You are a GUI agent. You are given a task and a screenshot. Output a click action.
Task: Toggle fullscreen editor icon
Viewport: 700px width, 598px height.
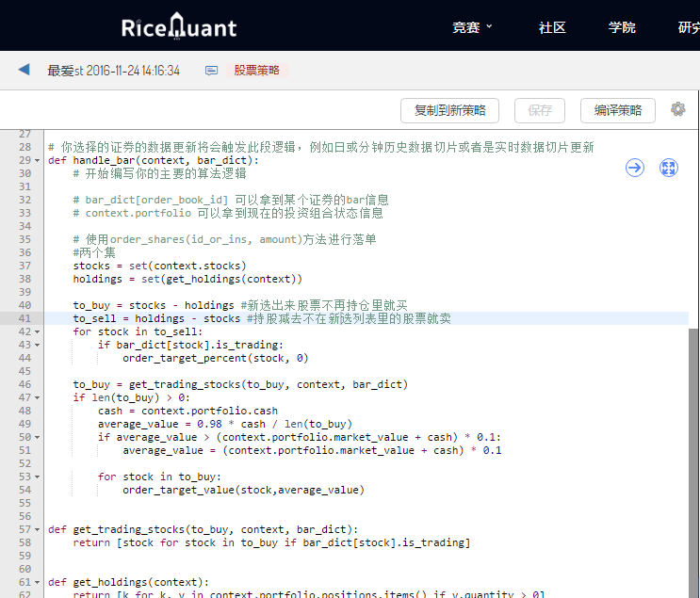[x=668, y=168]
